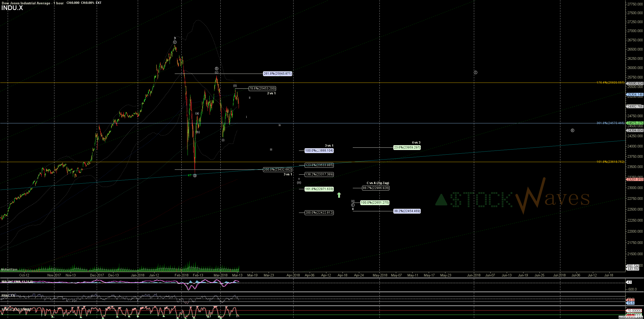The image size is (644, 319).
Task: Select the INDU.X symbol title
Action: click(12, 8)
